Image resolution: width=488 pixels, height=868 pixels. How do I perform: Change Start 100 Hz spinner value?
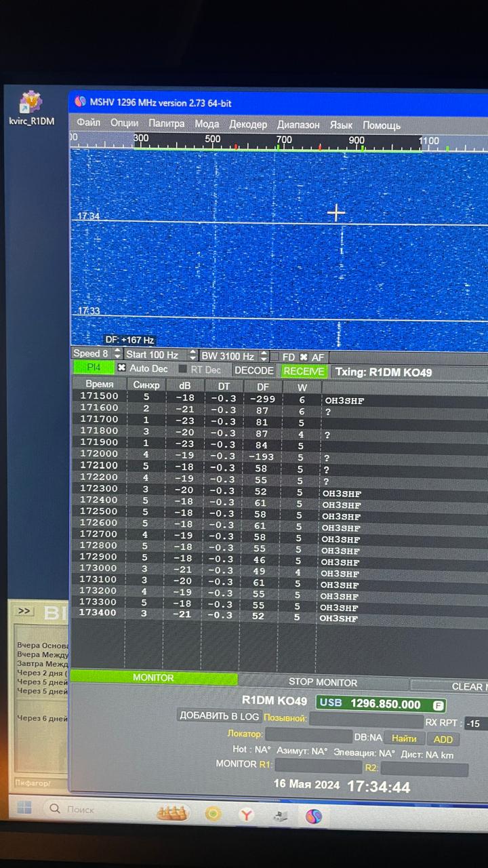(192, 355)
